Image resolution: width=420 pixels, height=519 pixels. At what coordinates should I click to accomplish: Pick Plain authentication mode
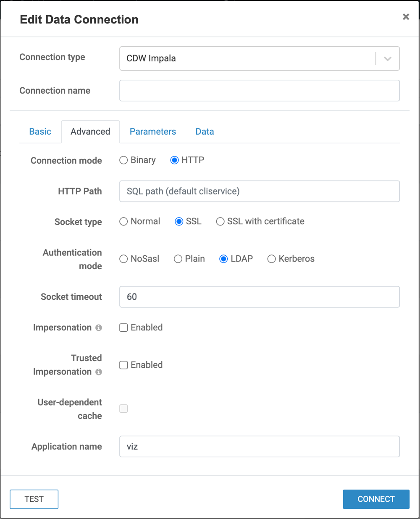pyautogui.click(x=178, y=259)
